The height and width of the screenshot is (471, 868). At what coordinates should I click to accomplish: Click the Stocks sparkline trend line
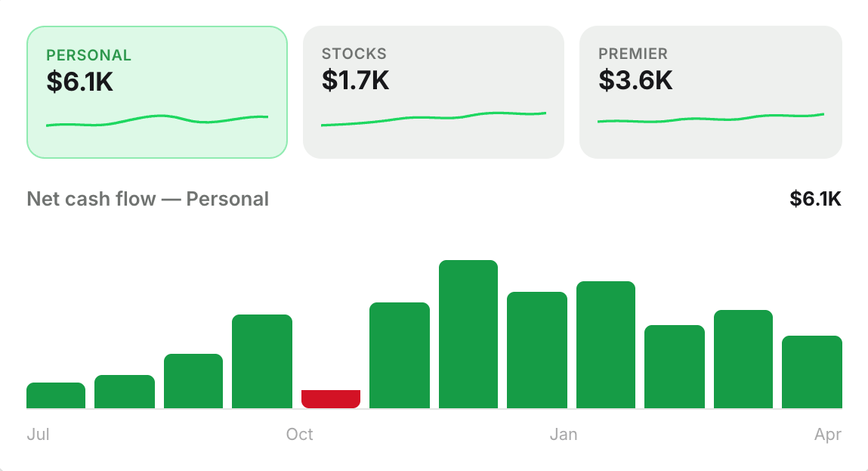click(434, 119)
